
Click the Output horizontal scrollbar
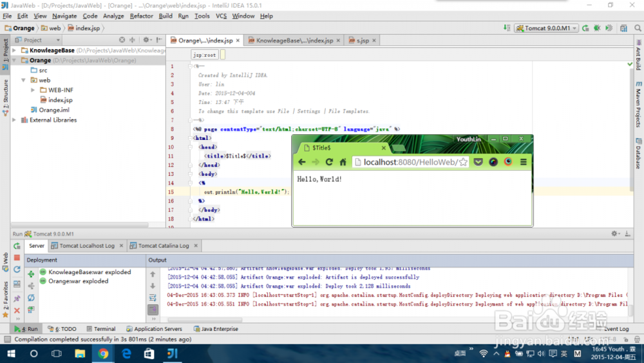coord(205,319)
